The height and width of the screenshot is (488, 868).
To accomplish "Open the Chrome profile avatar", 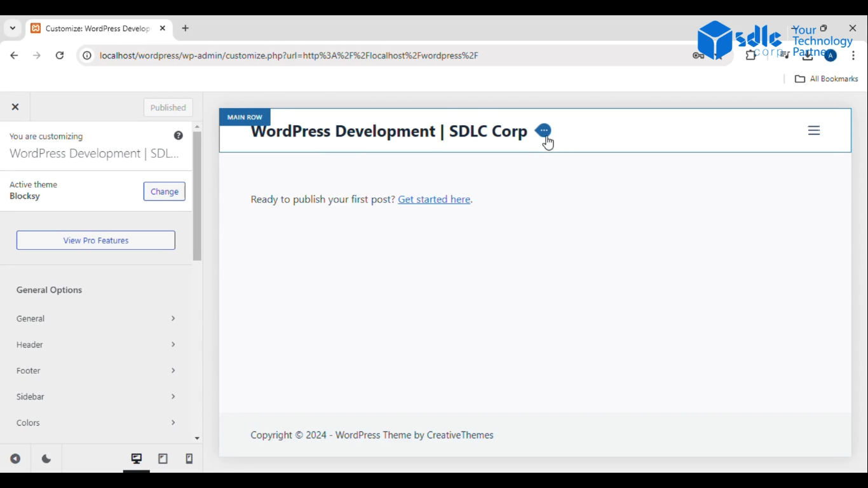I will pyautogui.click(x=831, y=55).
